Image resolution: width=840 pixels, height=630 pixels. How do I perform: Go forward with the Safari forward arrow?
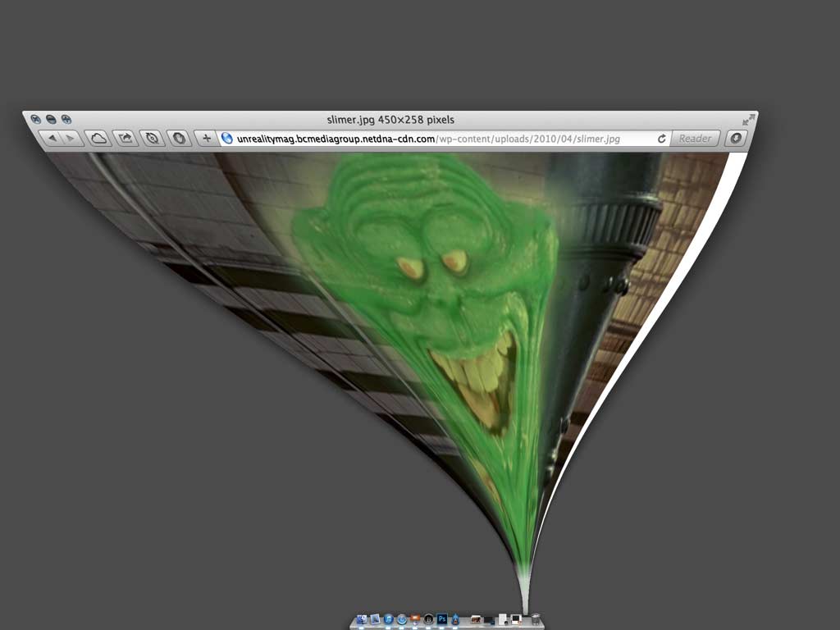pos(71,138)
